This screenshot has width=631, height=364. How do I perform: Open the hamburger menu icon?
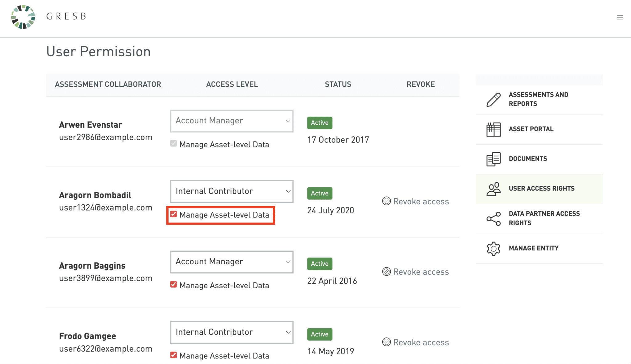[620, 17]
